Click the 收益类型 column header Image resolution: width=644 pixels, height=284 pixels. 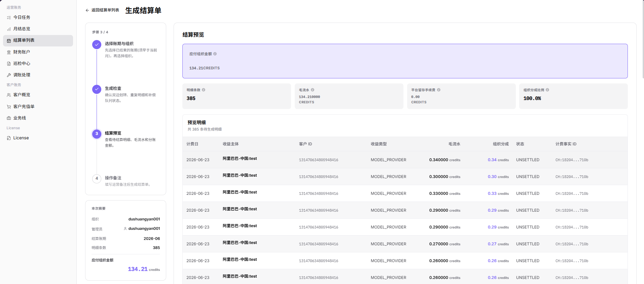click(379, 144)
